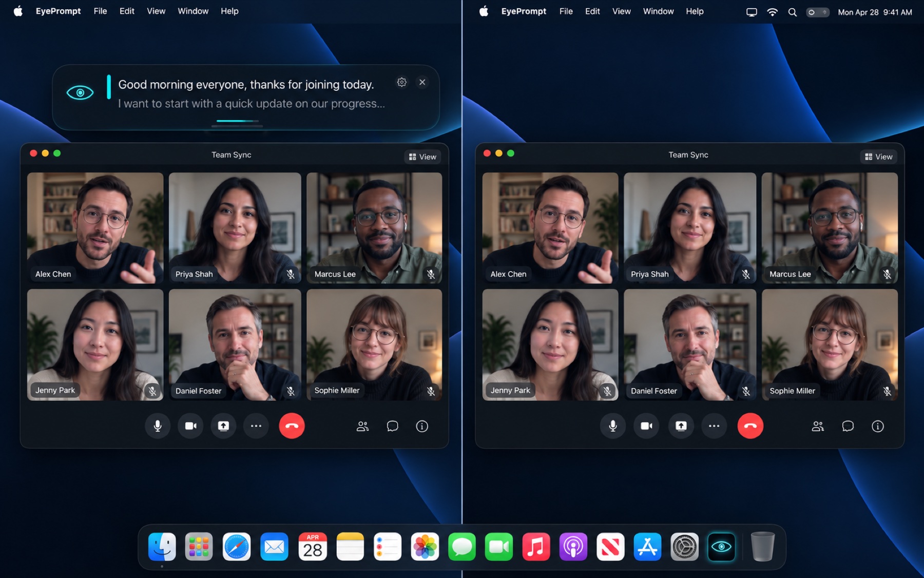Click Jenny Park's muted mic icon, right window

(607, 391)
